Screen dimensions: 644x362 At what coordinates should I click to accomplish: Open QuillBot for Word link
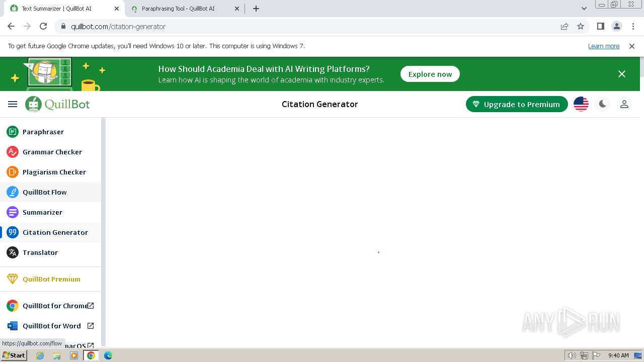point(50,326)
